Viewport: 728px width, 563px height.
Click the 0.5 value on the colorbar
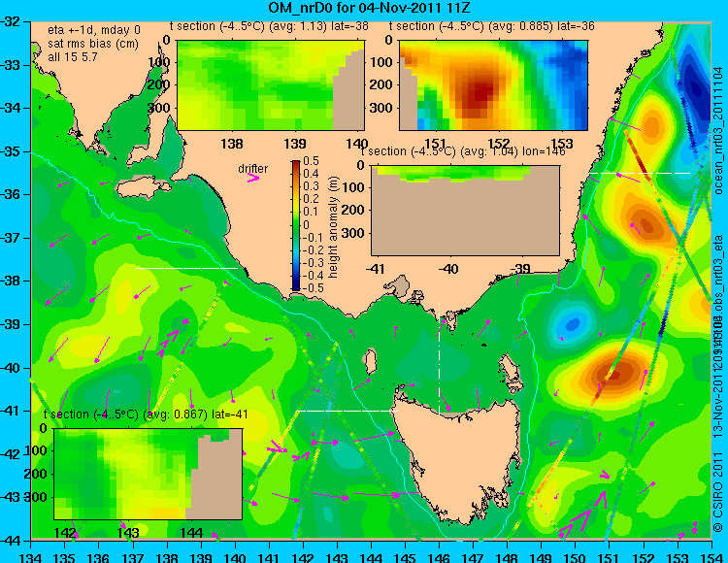click(x=311, y=161)
